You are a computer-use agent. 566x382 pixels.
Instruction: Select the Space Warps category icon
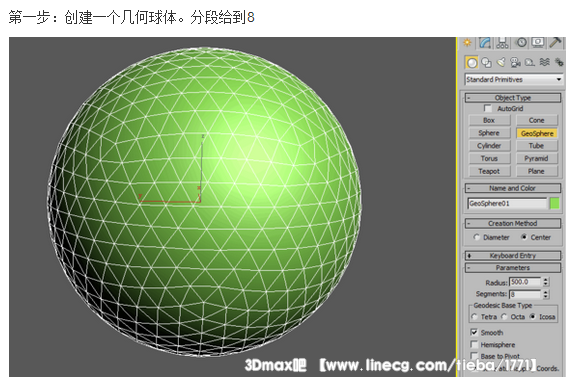pos(544,62)
